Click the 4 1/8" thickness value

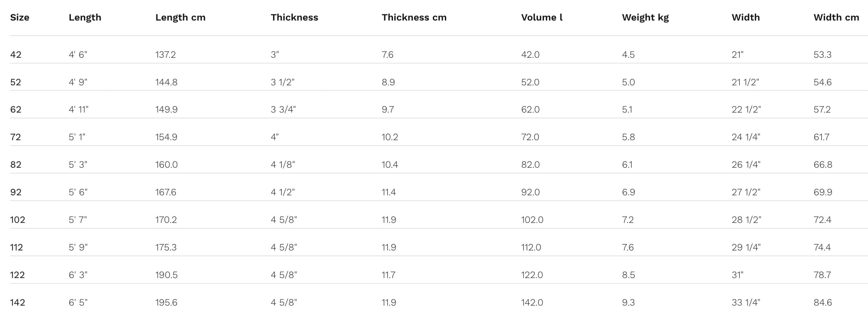point(283,165)
